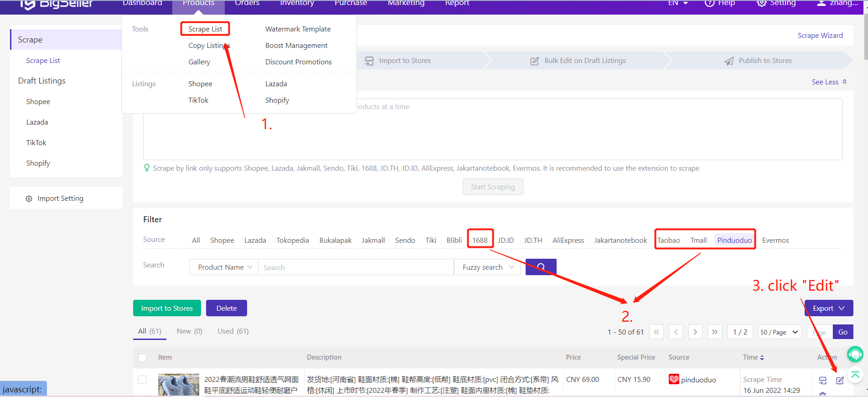
Task: Click the scrape links text area
Action: coord(493,130)
